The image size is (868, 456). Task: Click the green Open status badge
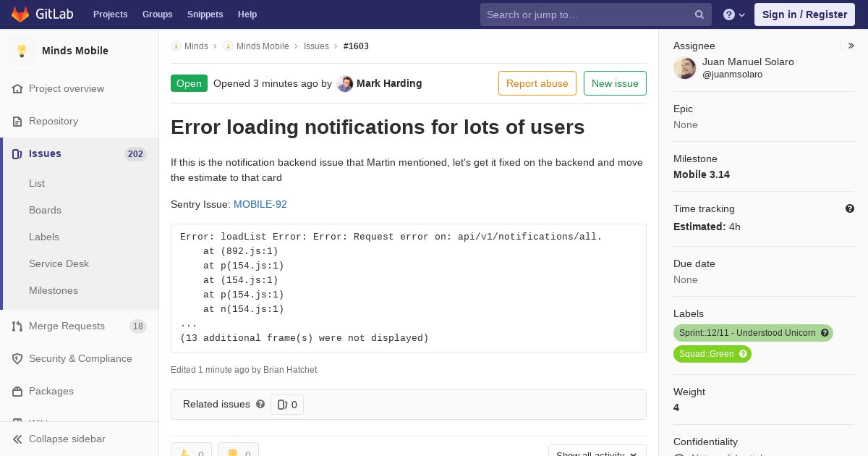[189, 83]
